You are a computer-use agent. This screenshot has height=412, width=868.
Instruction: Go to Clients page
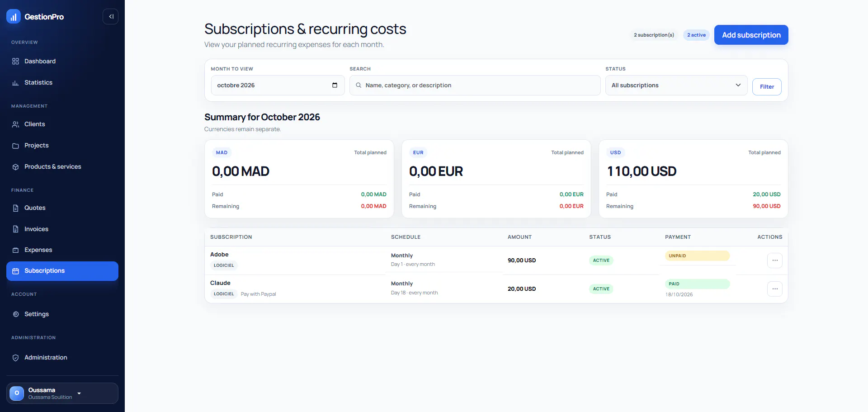62,124
